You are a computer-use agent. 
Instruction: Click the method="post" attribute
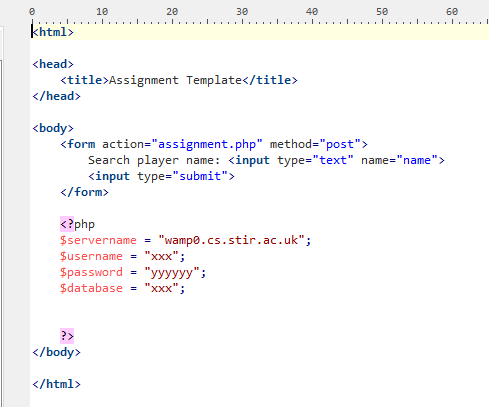coord(316,144)
